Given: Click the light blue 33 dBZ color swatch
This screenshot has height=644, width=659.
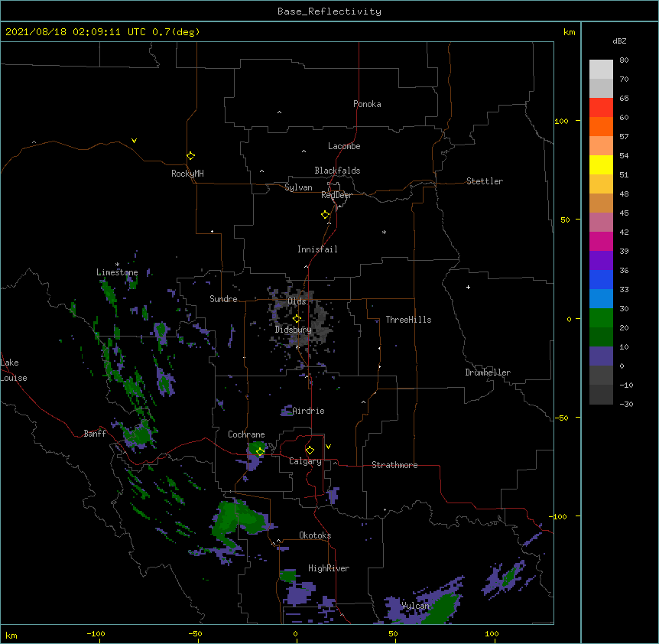Looking at the screenshot, I should (x=601, y=299).
